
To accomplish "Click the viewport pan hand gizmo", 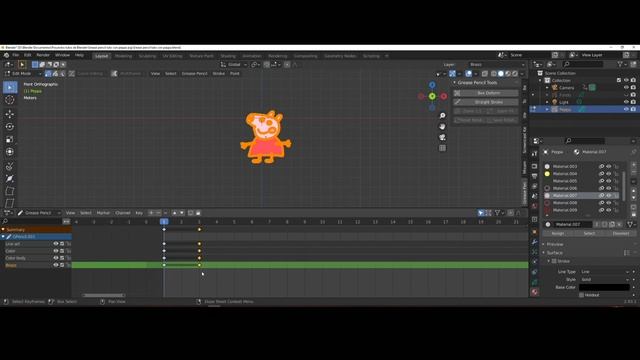I will [442, 127].
